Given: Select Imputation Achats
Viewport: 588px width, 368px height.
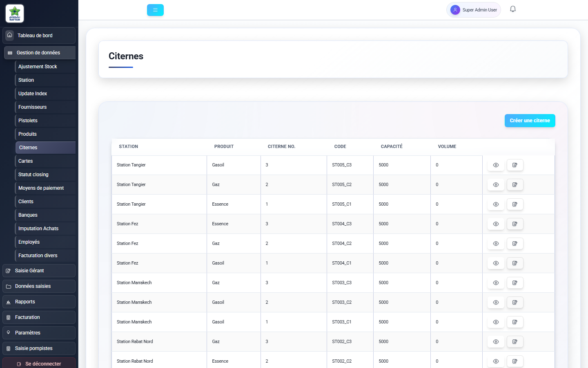Looking at the screenshot, I should point(45,229).
